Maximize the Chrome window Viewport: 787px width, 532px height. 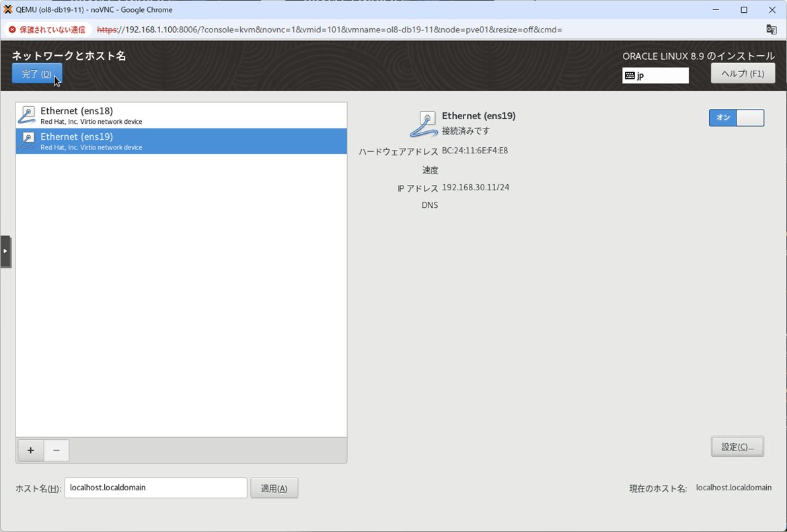point(744,9)
